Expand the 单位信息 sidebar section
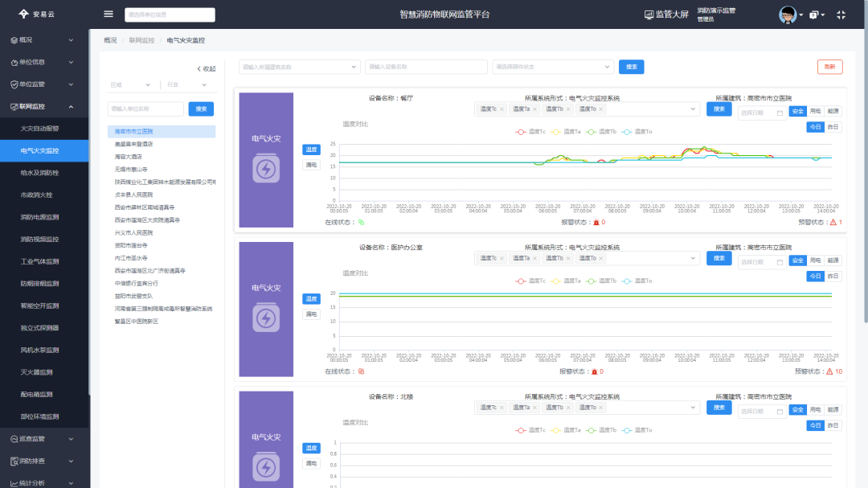This screenshot has height=488, width=868. coord(44,62)
